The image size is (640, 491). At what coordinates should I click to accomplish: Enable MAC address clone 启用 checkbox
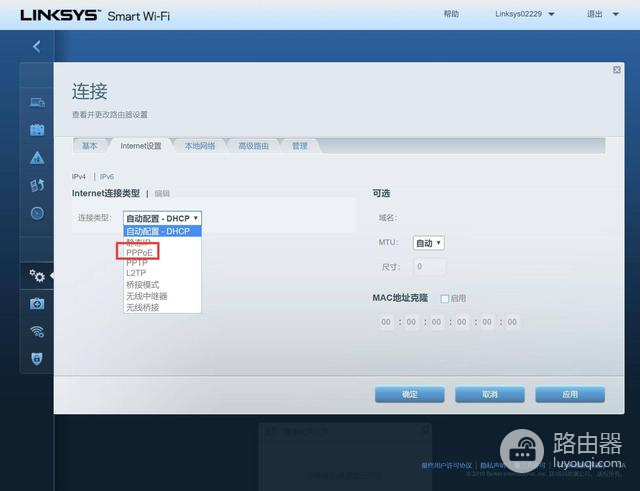click(x=444, y=299)
